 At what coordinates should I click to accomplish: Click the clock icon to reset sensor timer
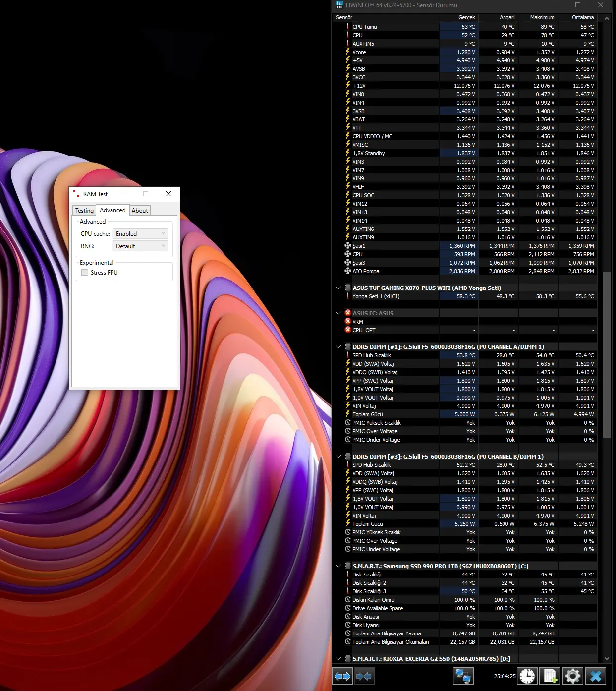tap(527, 676)
